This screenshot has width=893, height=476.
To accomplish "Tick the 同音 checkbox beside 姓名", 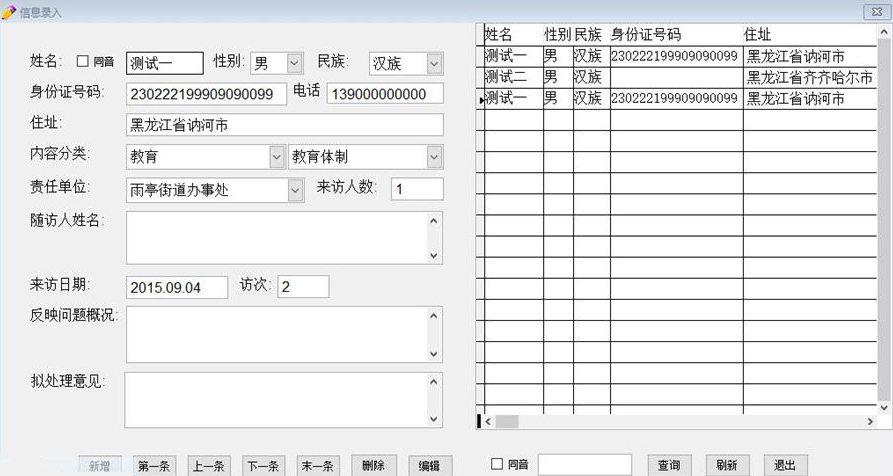I will tap(83, 61).
